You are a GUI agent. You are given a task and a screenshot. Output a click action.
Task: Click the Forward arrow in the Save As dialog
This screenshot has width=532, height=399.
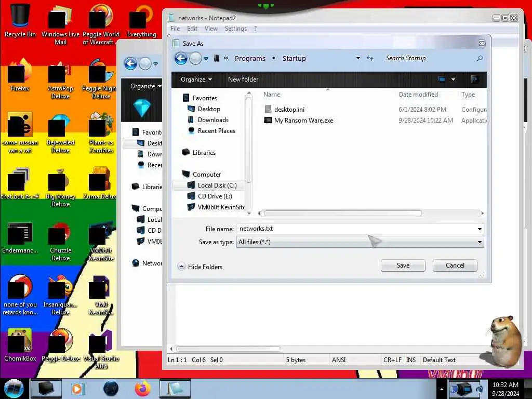click(x=195, y=58)
